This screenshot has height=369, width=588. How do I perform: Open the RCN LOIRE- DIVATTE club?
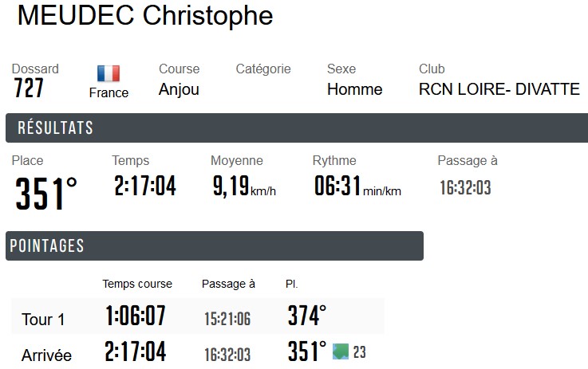coord(499,89)
